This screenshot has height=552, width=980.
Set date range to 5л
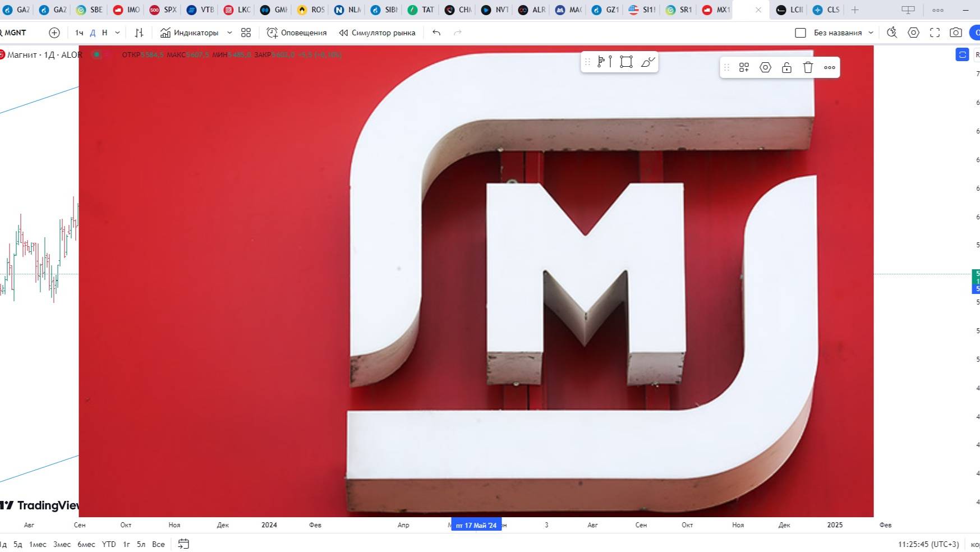[141, 544]
